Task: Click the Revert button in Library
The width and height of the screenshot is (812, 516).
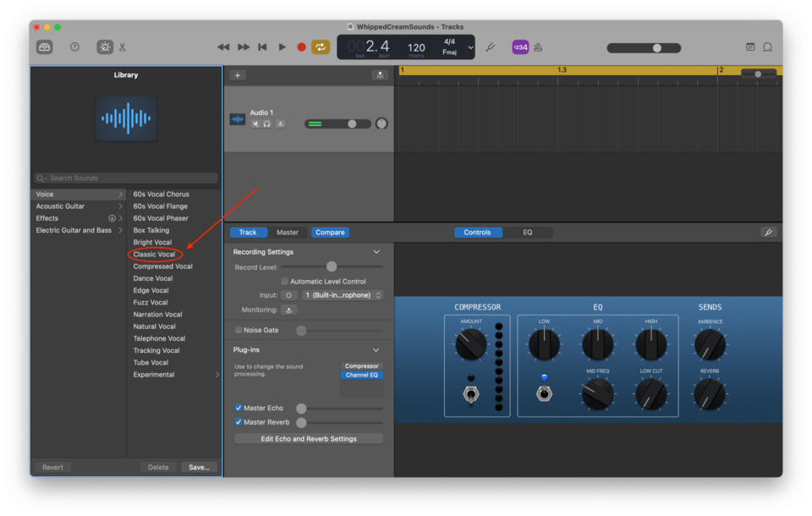Action: [52, 467]
